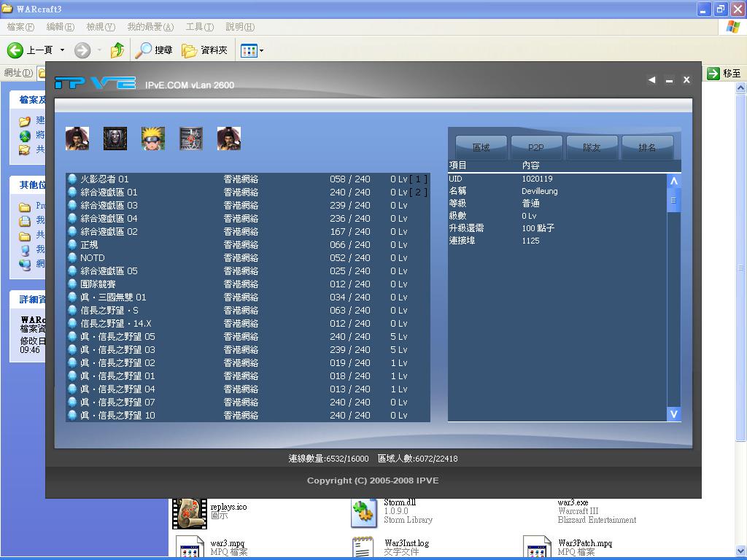Click the 上一頁 back navigation icon

(x=16, y=50)
